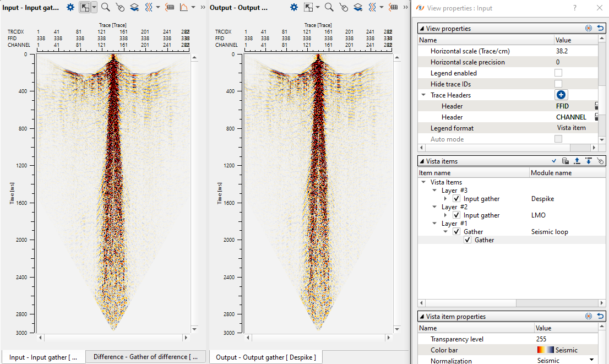
Task: Reset View properties with undo arrow icon
Action: pyautogui.click(x=600, y=28)
